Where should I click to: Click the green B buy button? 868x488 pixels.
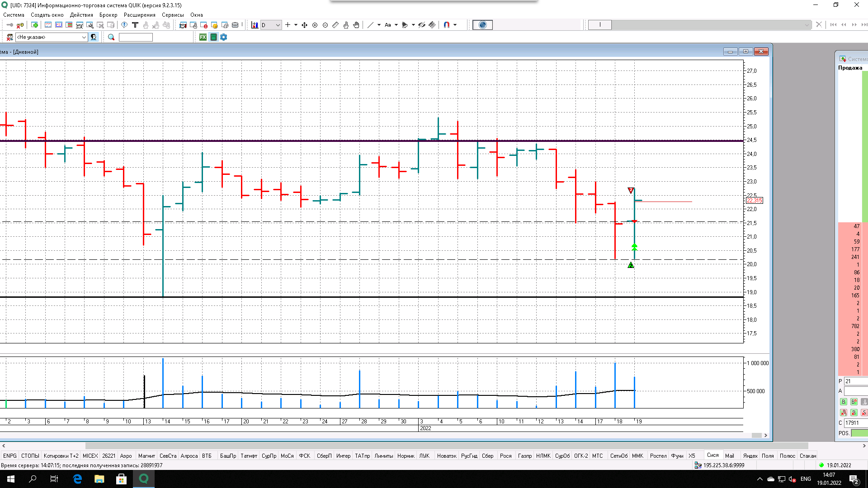[x=843, y=402]
